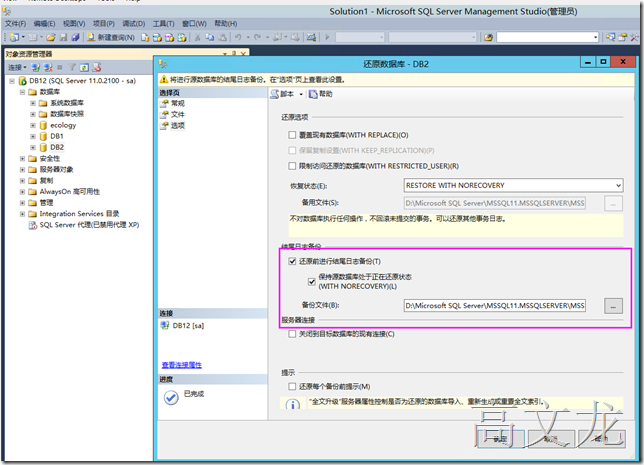The width and height of the screenshot is (644, 465).
Task: Expand the ecology database node
Action: tap(33, 125)
